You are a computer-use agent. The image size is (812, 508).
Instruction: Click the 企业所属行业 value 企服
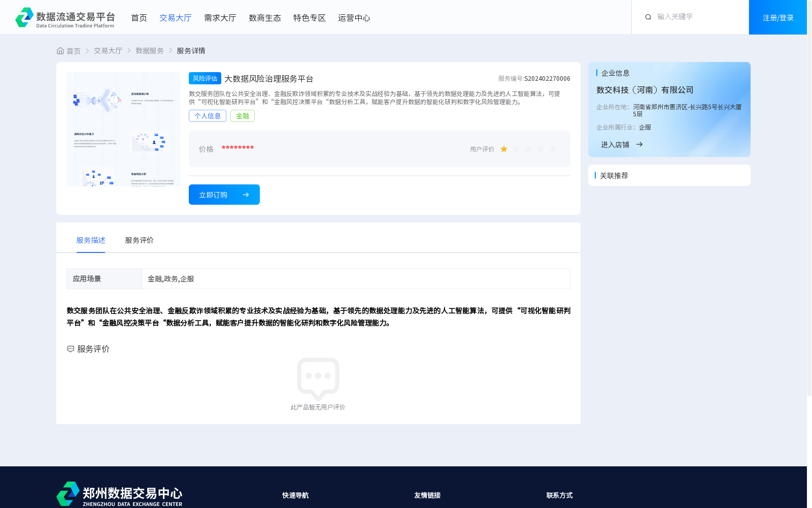(645, 128)
